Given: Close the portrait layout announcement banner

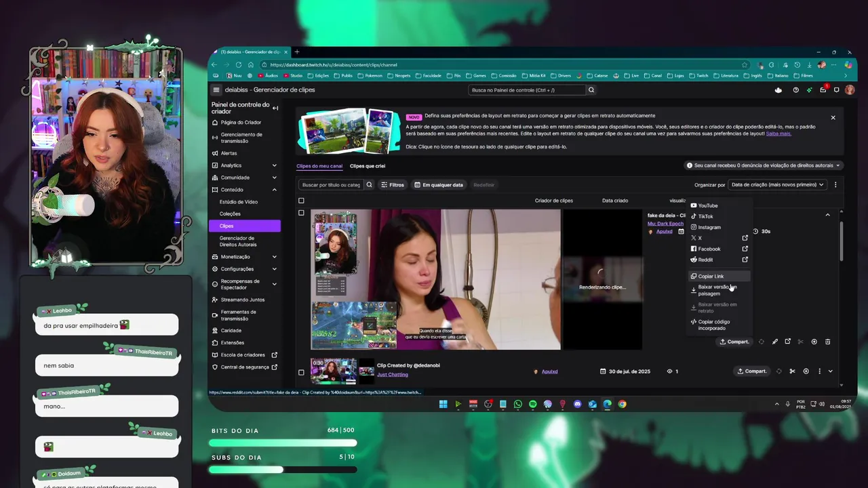Looking at the screenshot, I should [x=833, y=118].
